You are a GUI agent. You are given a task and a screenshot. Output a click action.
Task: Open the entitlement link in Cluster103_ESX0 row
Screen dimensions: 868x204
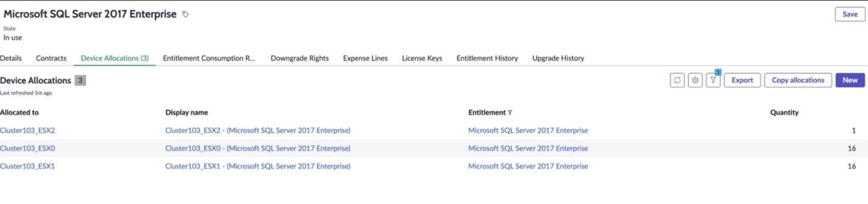tap(528, 148)
